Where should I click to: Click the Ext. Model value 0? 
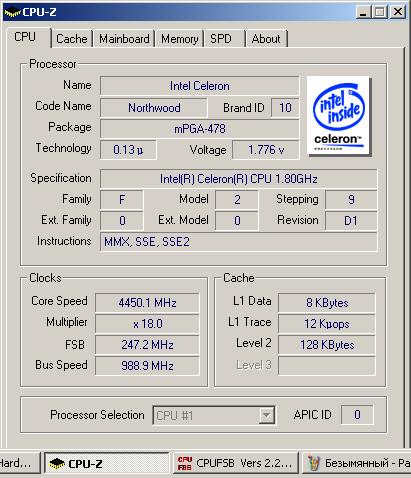point(237,220)
